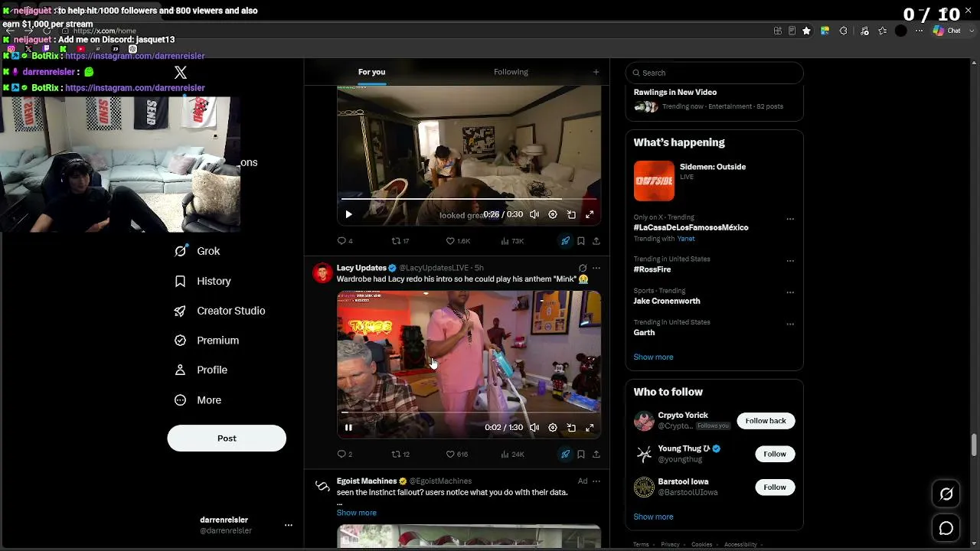
Task: Open options for Garth trend
Action: [790, 324]
